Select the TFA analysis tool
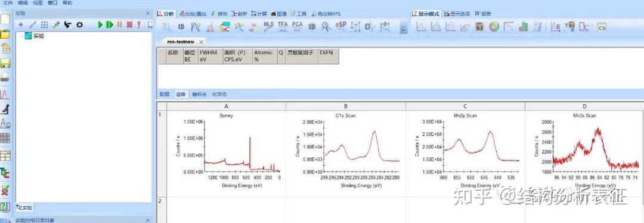 283,27
